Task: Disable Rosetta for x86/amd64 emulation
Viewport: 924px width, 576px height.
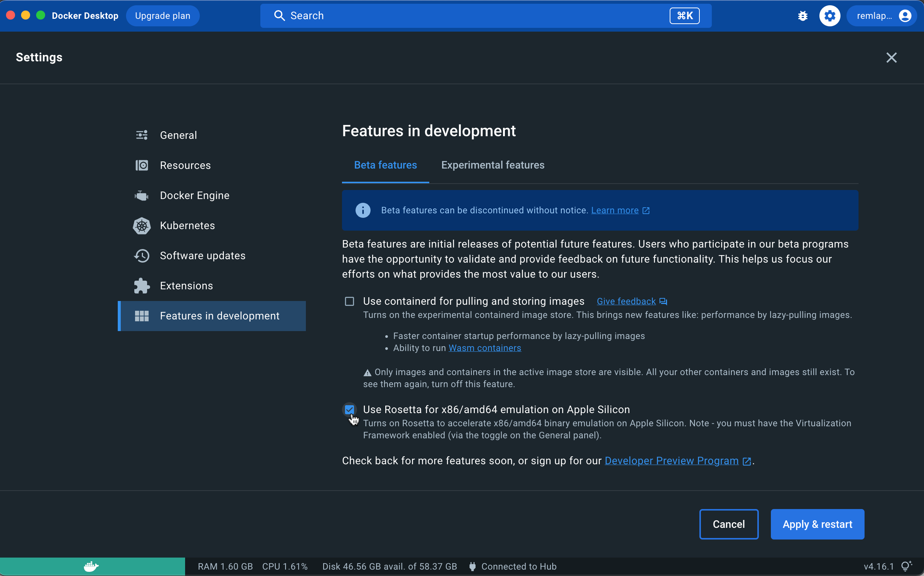Action: 349,410
